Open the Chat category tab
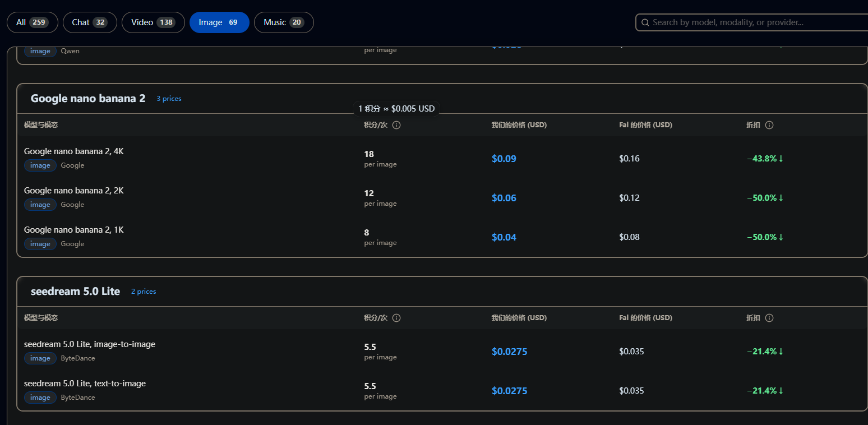 click(90, 22)
